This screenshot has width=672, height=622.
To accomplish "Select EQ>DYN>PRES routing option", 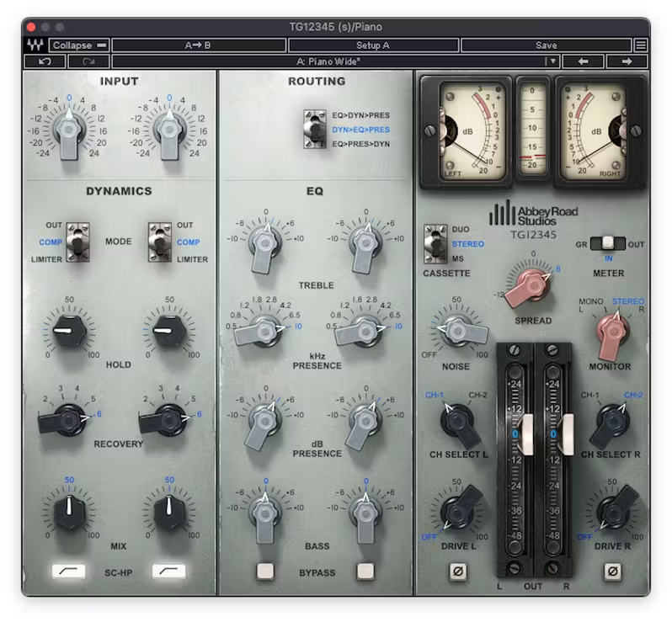I will tap(361, 115).
